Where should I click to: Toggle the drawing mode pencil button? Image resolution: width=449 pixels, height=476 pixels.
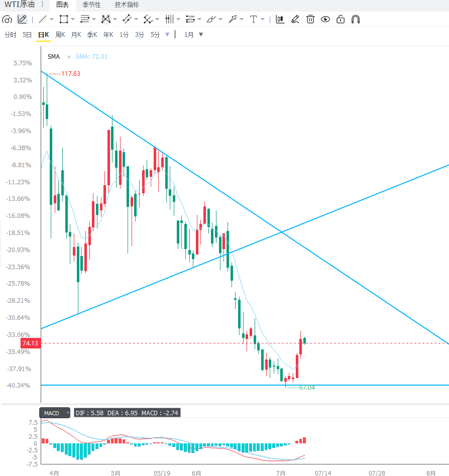22,20
